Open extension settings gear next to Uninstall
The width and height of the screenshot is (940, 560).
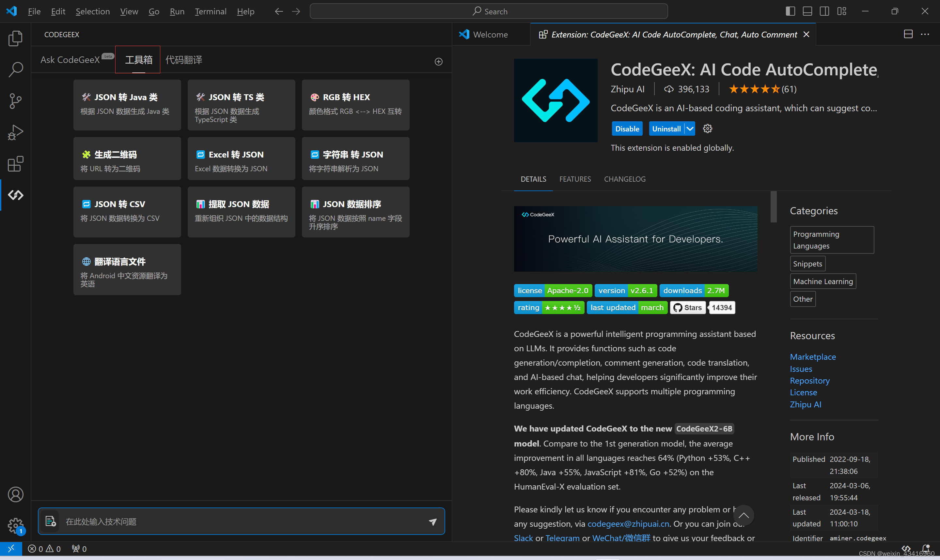pyautogui.click(x=708, y=129)
